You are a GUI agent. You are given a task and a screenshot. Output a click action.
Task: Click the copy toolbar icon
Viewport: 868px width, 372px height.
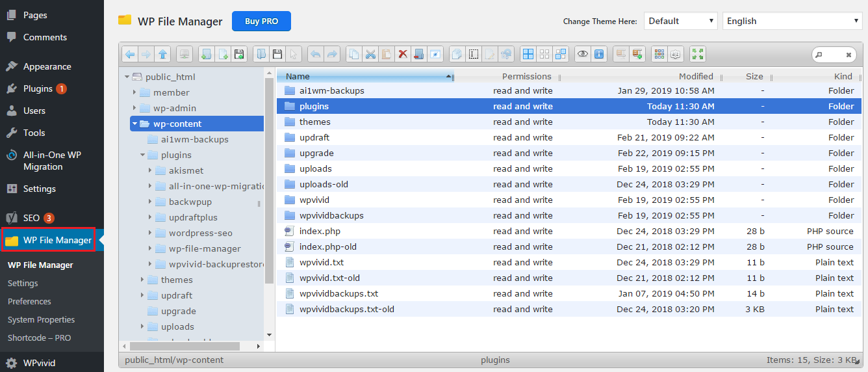[354, 54]
